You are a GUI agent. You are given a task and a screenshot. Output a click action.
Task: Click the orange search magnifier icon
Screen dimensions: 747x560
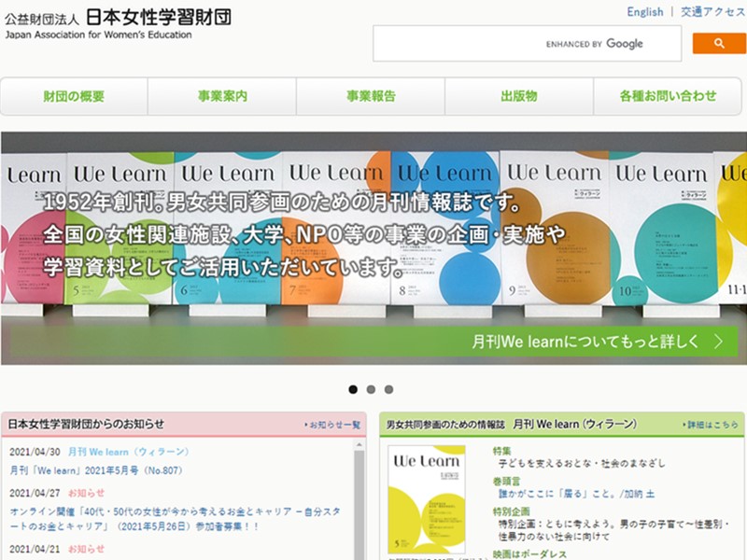click(718, 43)
